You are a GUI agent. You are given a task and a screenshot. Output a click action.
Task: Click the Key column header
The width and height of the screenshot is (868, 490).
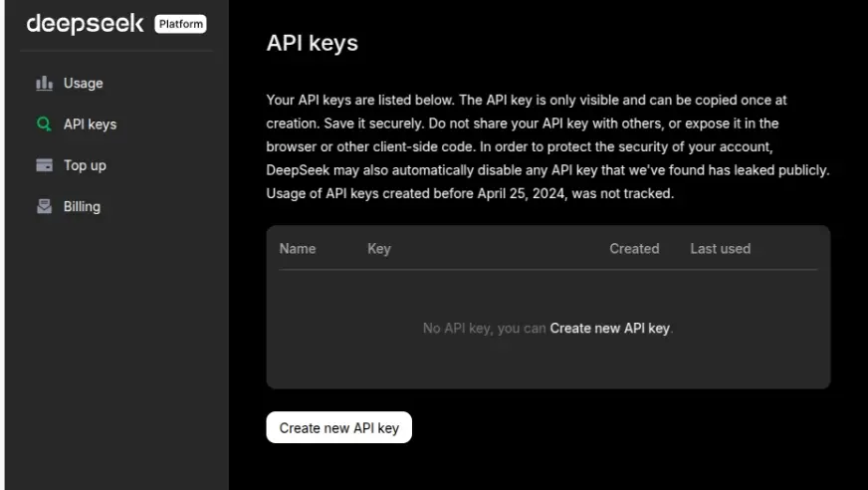[x=378, y=249]
